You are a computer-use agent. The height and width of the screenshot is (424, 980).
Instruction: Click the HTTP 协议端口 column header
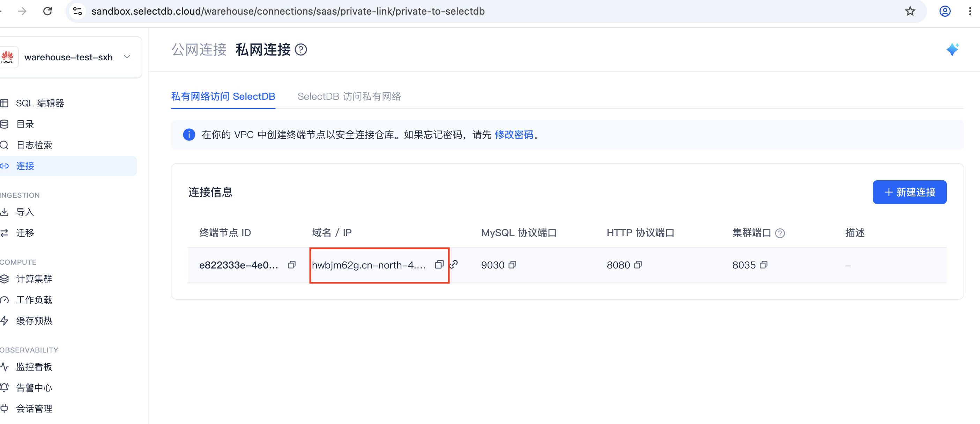[x=641, y=233]
